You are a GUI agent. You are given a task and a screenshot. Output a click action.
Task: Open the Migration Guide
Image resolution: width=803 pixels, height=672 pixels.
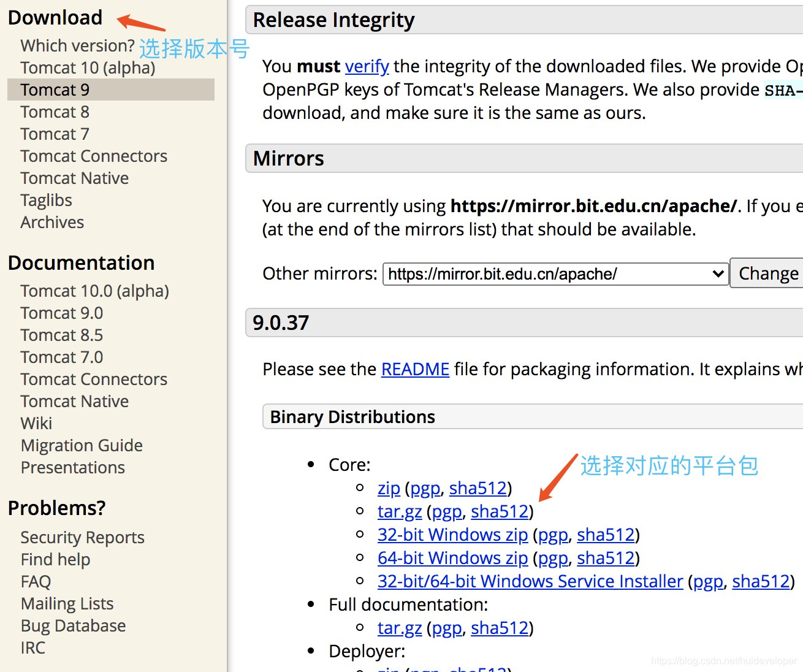point(82,446)
